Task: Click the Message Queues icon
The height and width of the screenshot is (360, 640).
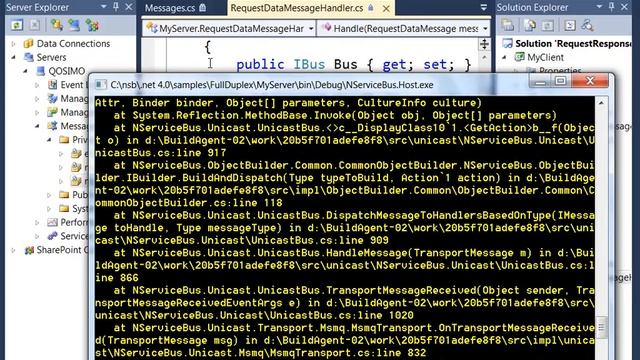Action: pos(52,126)
